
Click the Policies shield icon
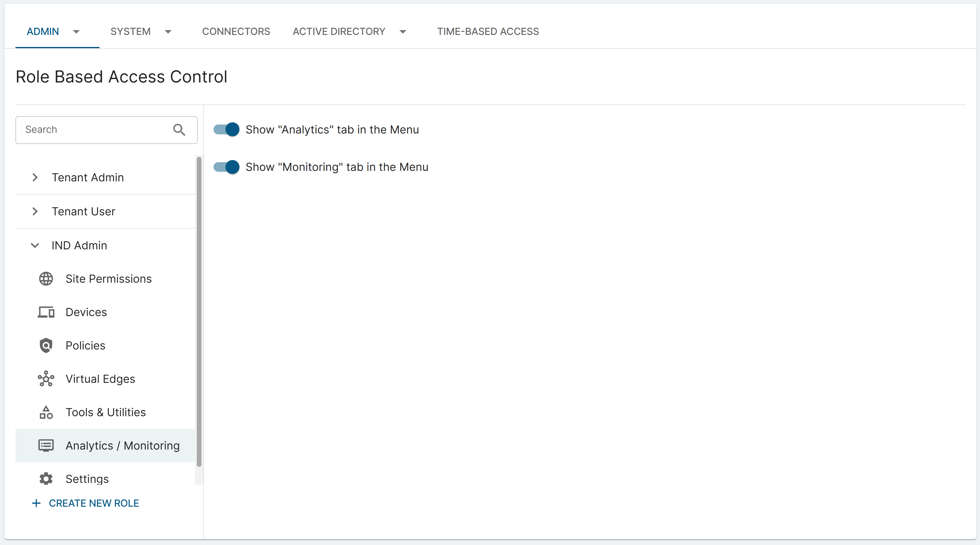point(46,345)
